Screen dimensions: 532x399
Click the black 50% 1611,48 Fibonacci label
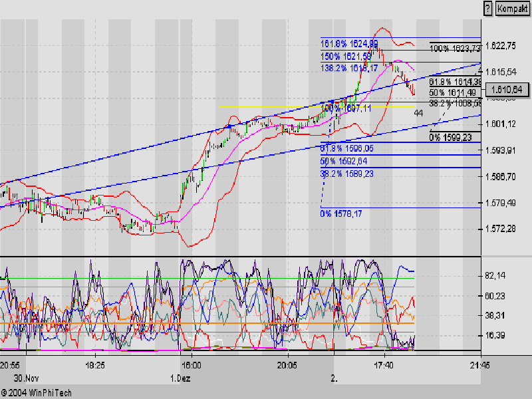point(452,92)
